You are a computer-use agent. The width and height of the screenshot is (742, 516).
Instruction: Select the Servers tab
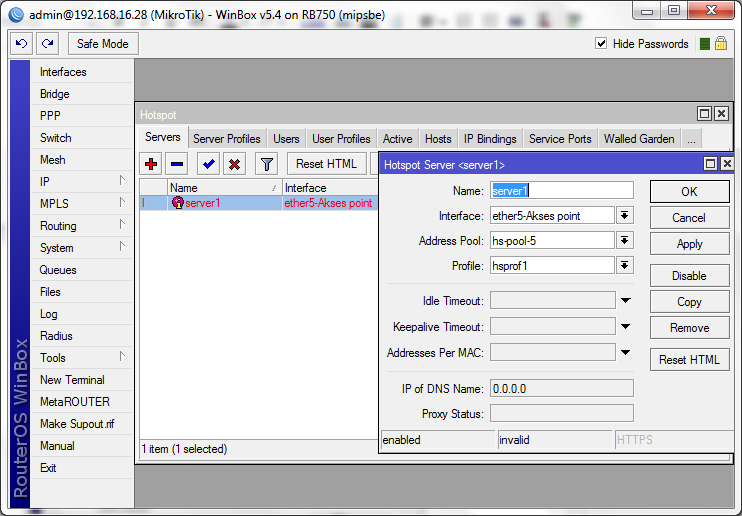[163, 137]
